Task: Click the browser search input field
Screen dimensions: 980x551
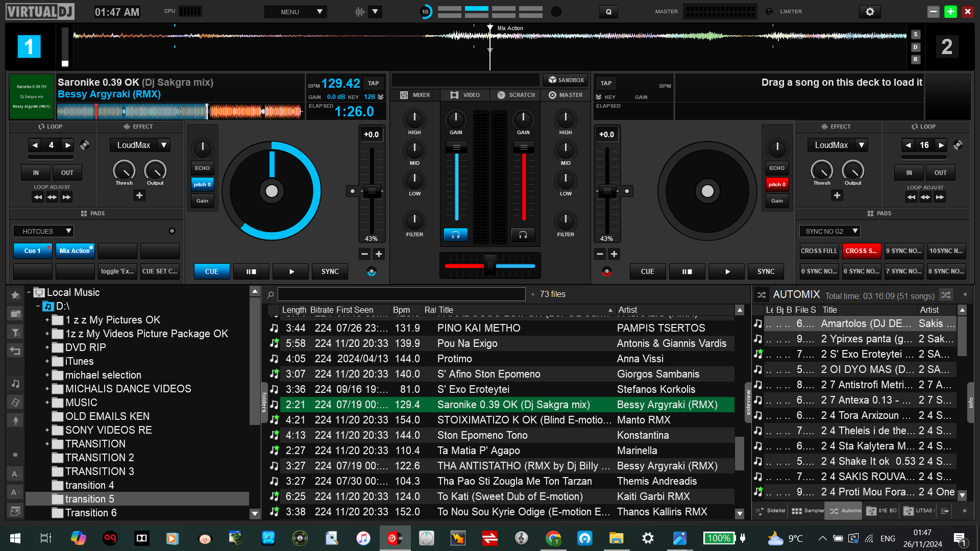Action: (401, 294)
